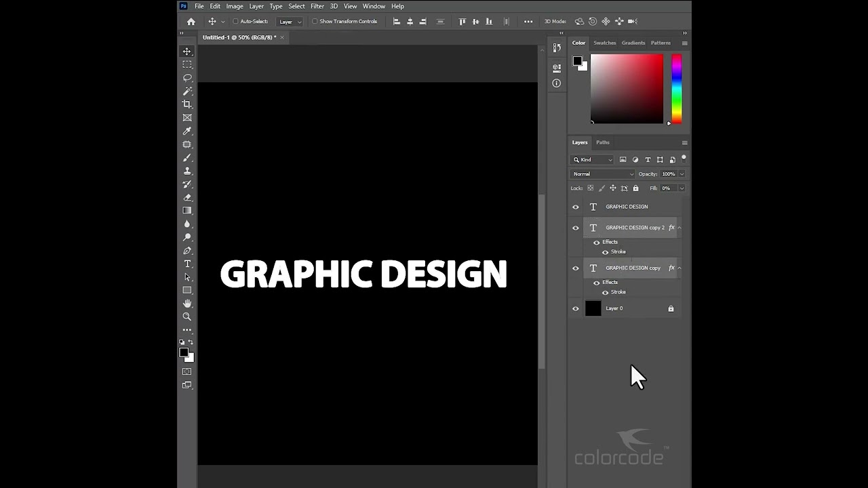The width and height of the screenshot is (868, 488).
Task: Hide Layer 0 visibility eye
Action: 576,308
